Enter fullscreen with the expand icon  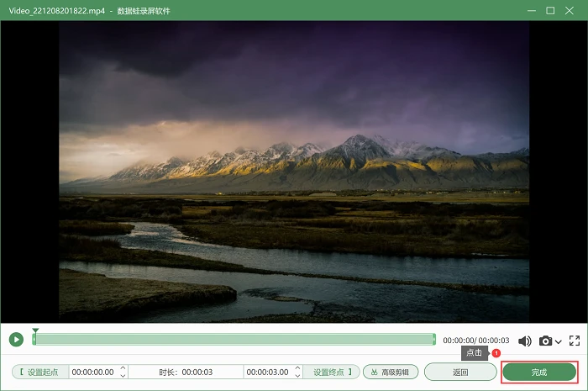[x=574, y=341]
